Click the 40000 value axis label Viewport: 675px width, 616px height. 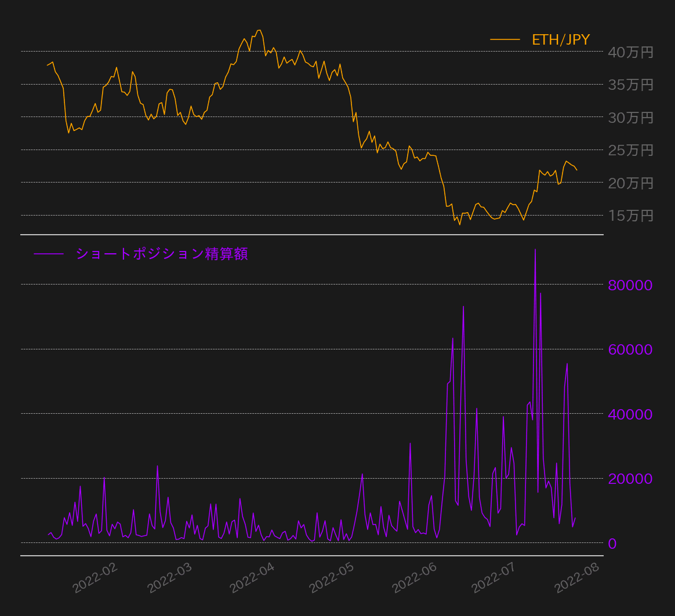630,414
